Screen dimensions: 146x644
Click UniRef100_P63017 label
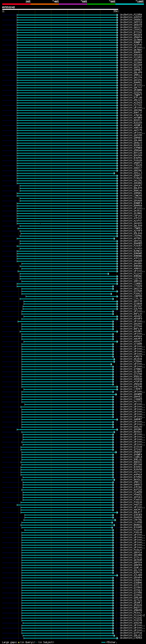[x=131, y=613]
